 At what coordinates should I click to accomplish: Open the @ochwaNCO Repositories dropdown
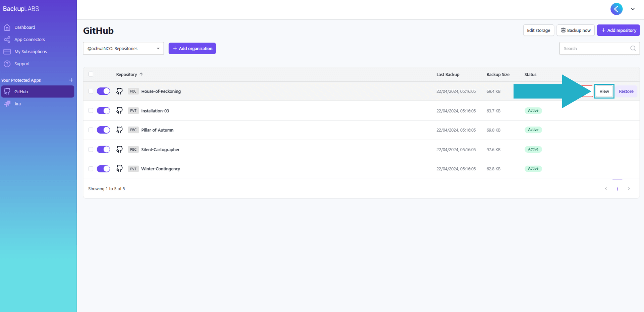pos(123,48)
